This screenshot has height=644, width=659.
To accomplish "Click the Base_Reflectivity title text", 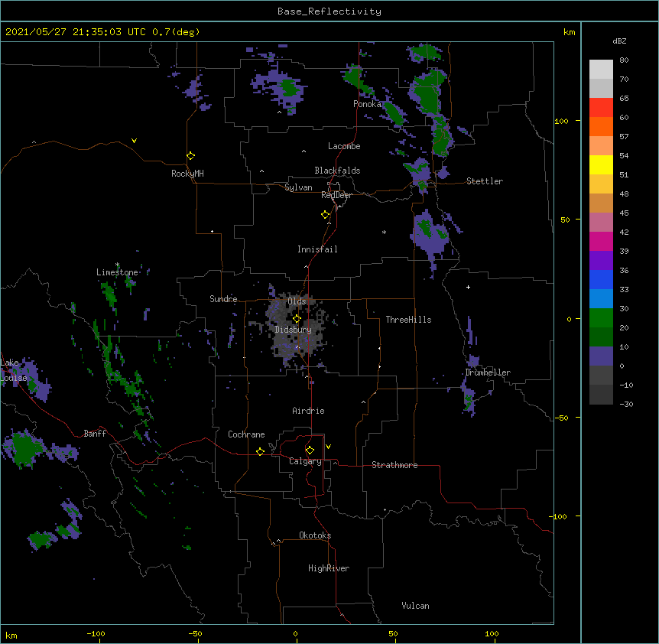I will click(329, 11).
